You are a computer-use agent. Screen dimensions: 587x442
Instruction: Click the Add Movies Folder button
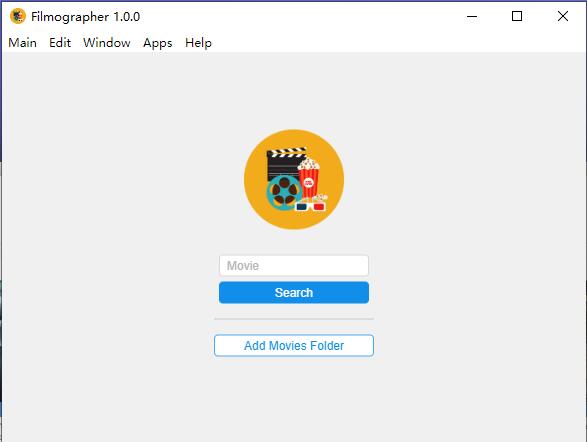coord(294,345)
